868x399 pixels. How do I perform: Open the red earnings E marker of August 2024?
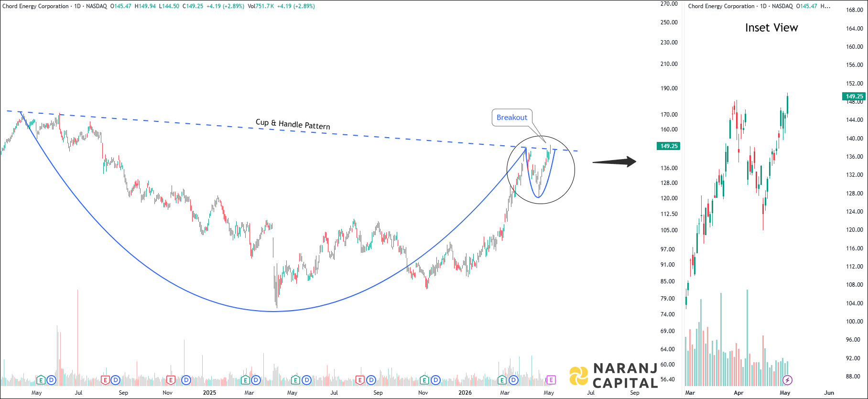(x=105, y=380)
